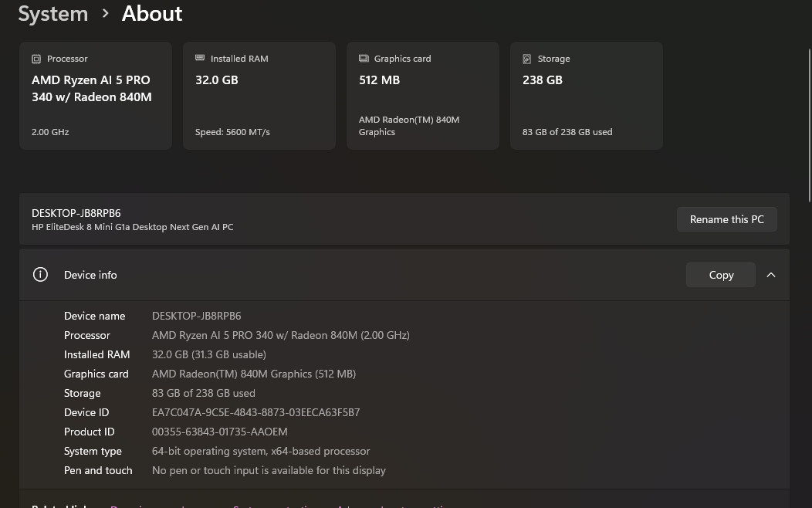Viewport: 812px width, 508px height.
Task: Click the Storage drive icon
Action: coord(526,59)
